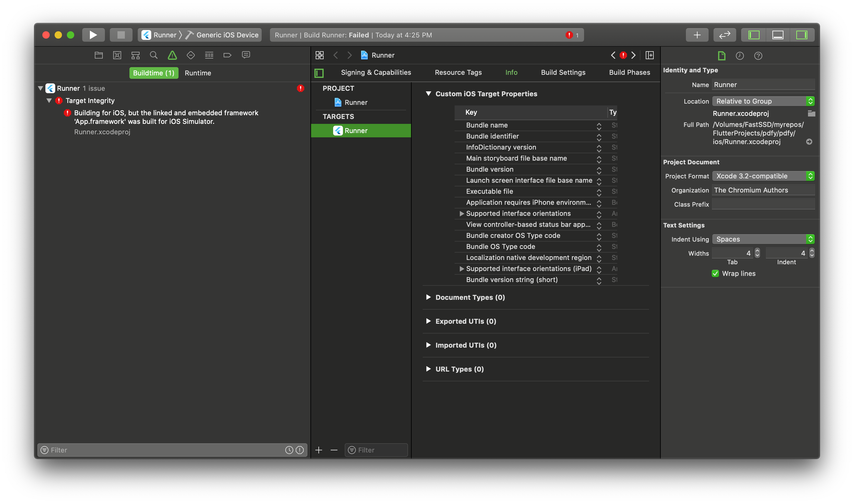This screenshot has height=504, width=854.
Task: Click the Organization text field
Action: click(763, 190)
